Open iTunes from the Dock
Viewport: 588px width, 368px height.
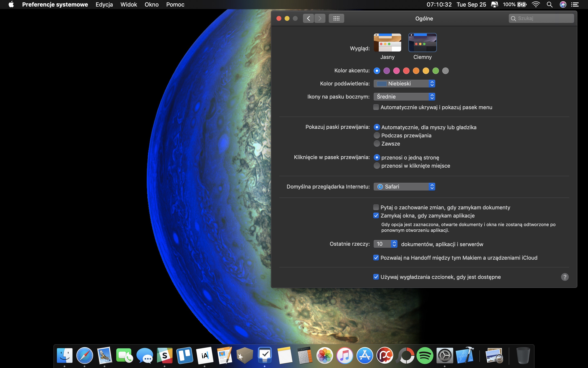(345, 356)
